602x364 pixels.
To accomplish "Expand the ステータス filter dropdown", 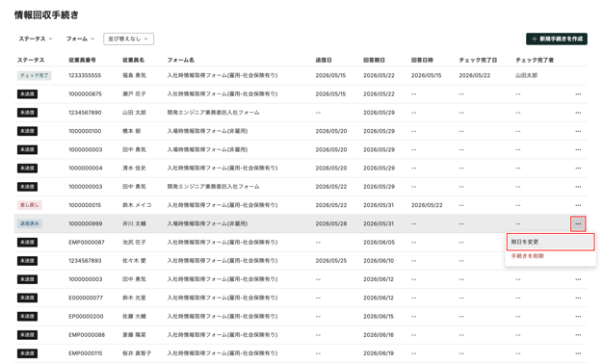I will (36, 39).
